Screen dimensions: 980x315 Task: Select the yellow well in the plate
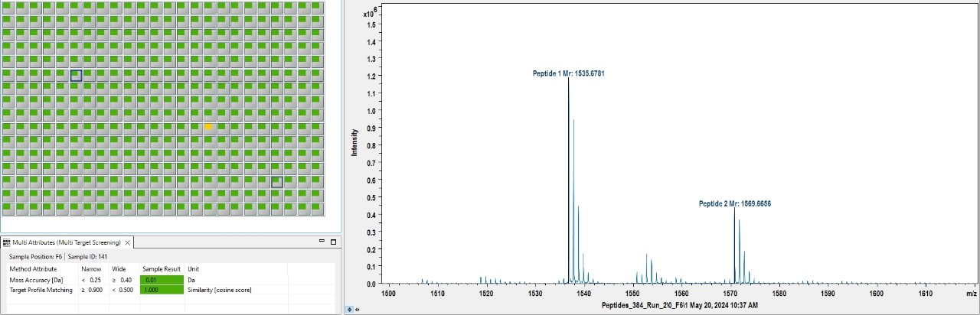tap(208, 127)
